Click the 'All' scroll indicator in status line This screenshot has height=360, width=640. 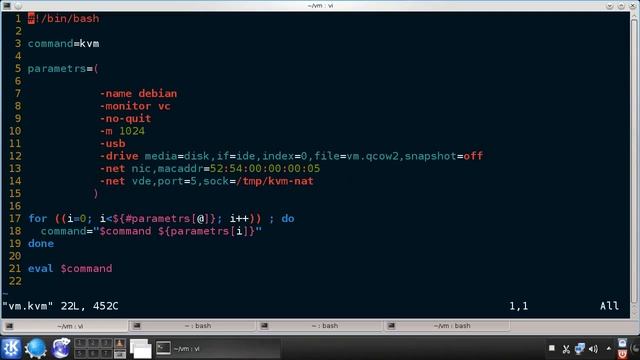click(609, 306)
